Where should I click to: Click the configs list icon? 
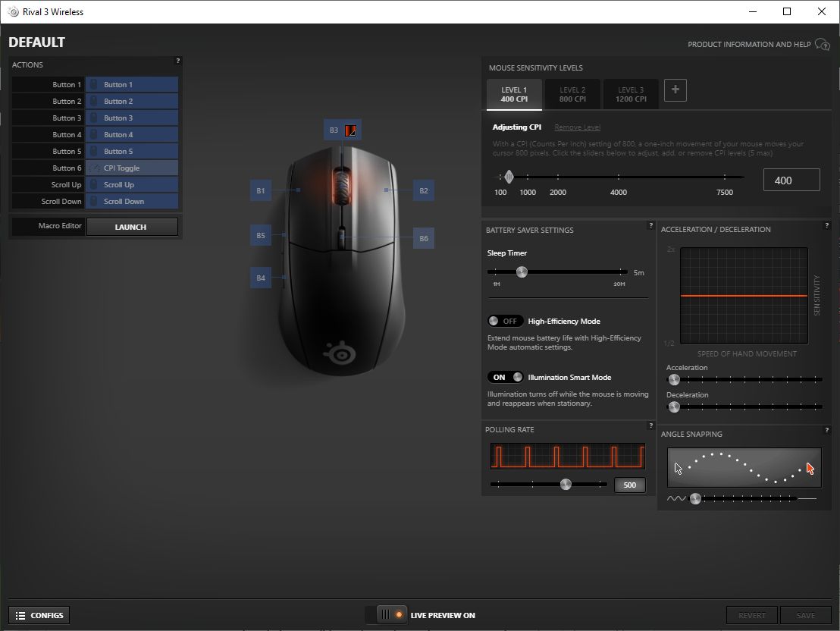click(20, 616)
